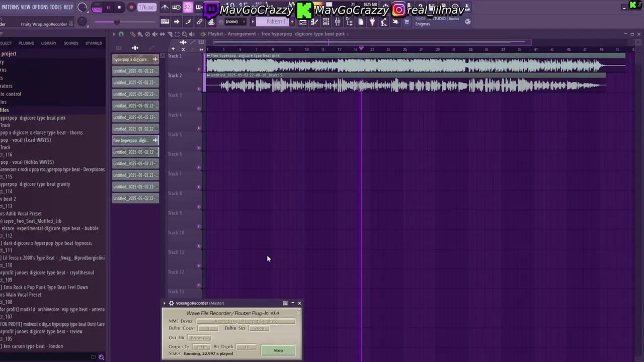The width and height of the screenshot is (644, 362).
Task: Open menu of 'untitled_2025-05-02 22-08-18_Insert 5' clip
Action: 208,75
